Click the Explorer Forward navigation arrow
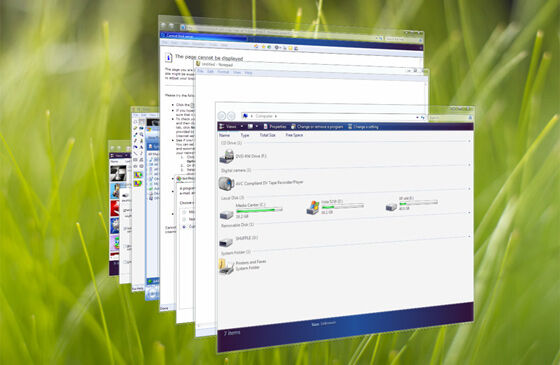This screenshot has width=560, height=365. 231,116
